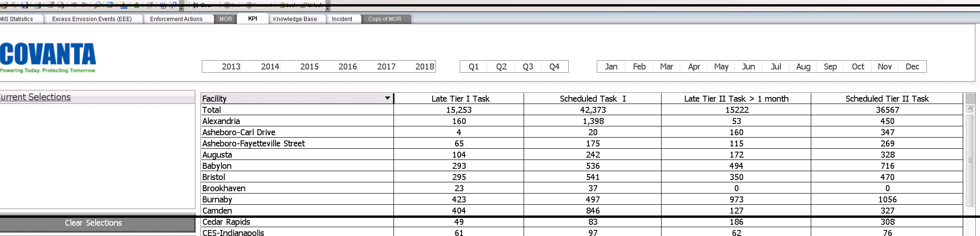This screenshot has height=236, width=980.
Task: Select quarter Q3 filter
Action: click(x=528, y=67)
